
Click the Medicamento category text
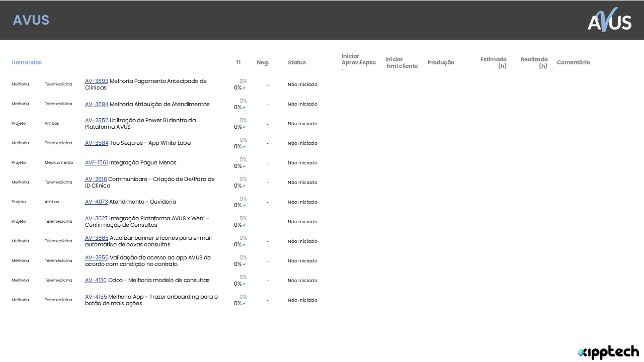tap(59, 162)
